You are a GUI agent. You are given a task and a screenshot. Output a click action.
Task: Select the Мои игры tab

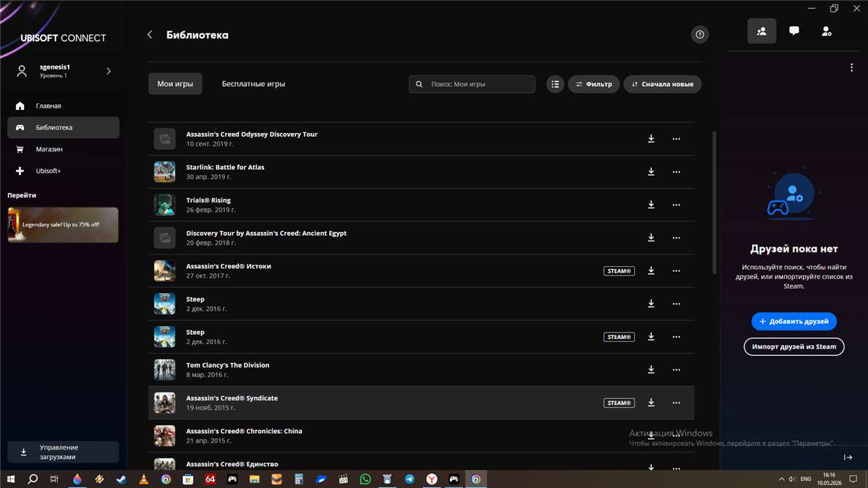point(175,84)
